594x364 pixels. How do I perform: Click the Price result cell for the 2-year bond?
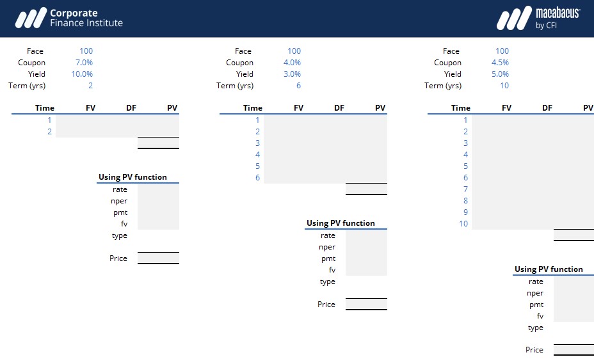pos(158,258)
